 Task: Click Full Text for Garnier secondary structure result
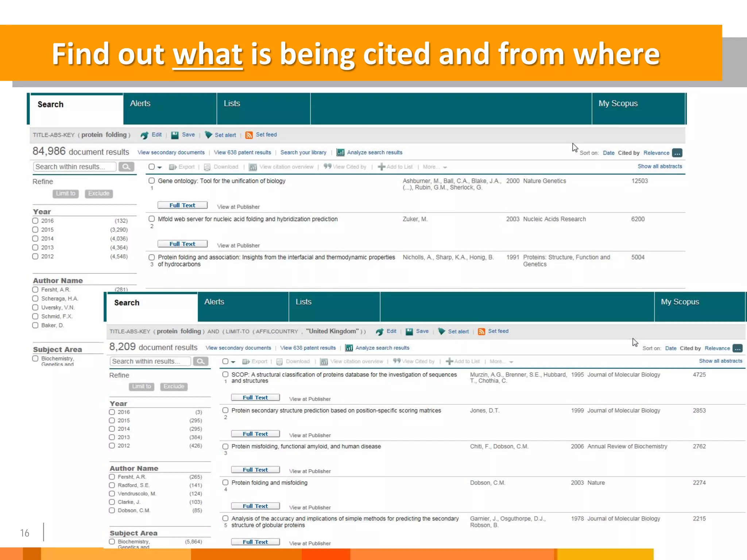[x=255, y=542]
